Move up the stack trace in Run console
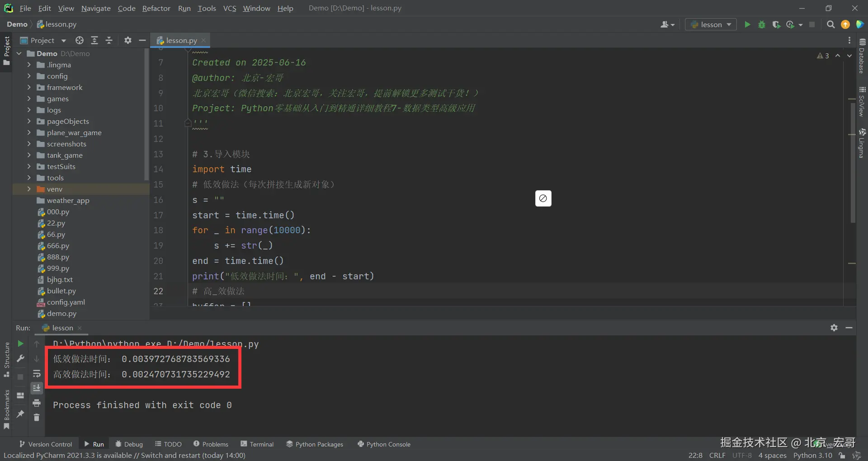Image resolution: width=868 pixels, height=461 pixels. pos(37,343)
